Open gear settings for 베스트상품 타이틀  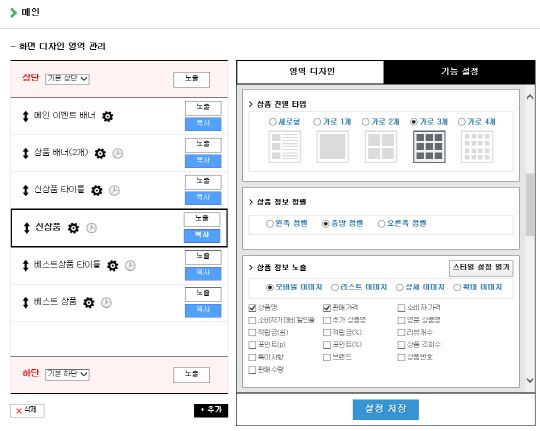113,265
